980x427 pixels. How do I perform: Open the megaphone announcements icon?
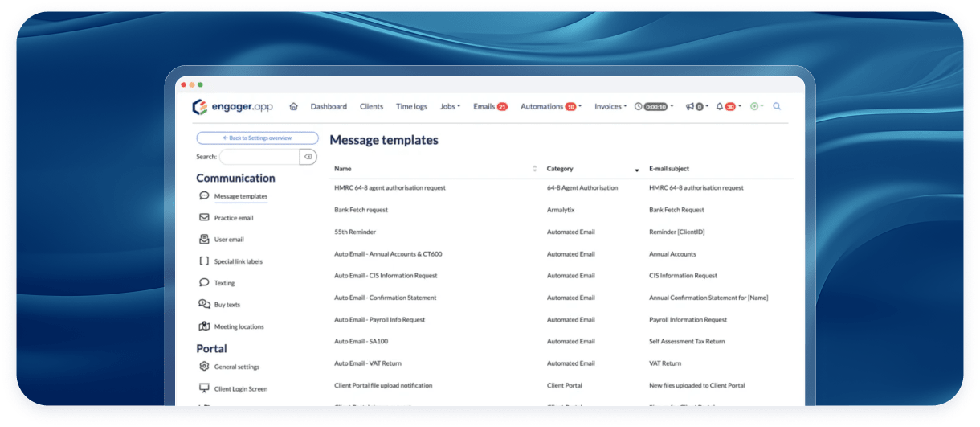pyautogui.click(x=690, y=106)
